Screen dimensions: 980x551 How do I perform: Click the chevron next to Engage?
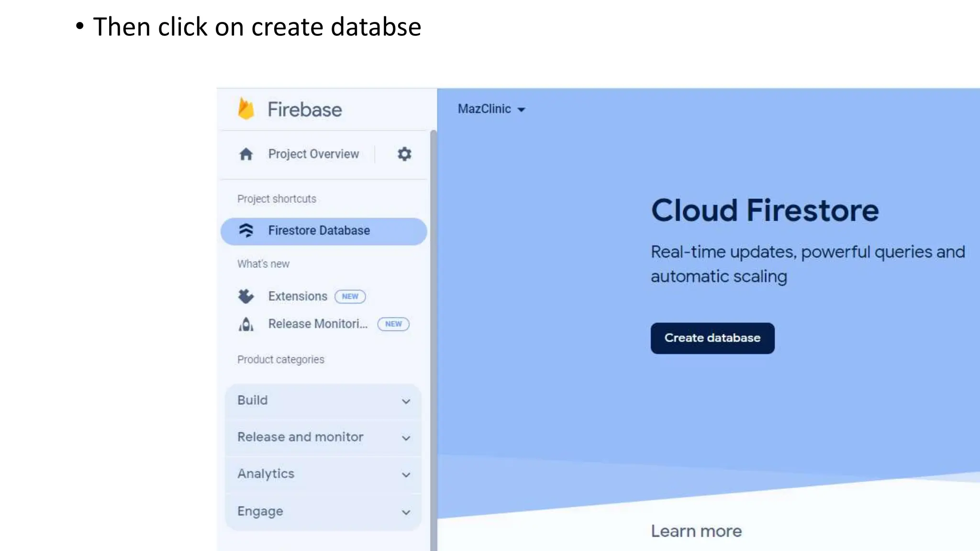click(x=406, y=512)
